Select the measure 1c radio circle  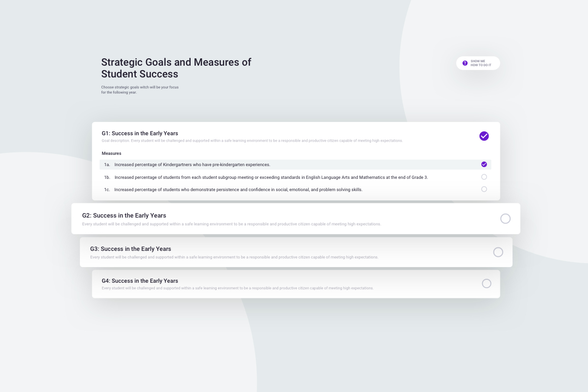click(x=484, y=189)
